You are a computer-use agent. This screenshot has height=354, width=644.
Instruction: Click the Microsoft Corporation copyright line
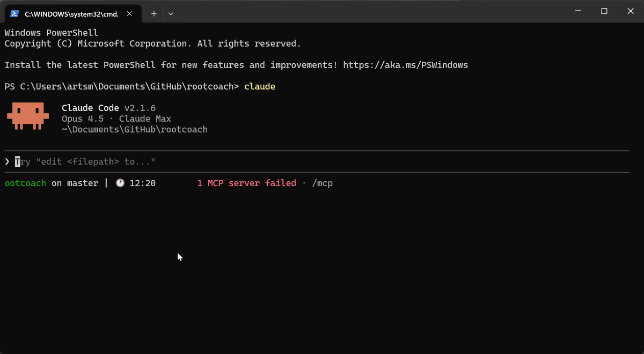point(152,43)
